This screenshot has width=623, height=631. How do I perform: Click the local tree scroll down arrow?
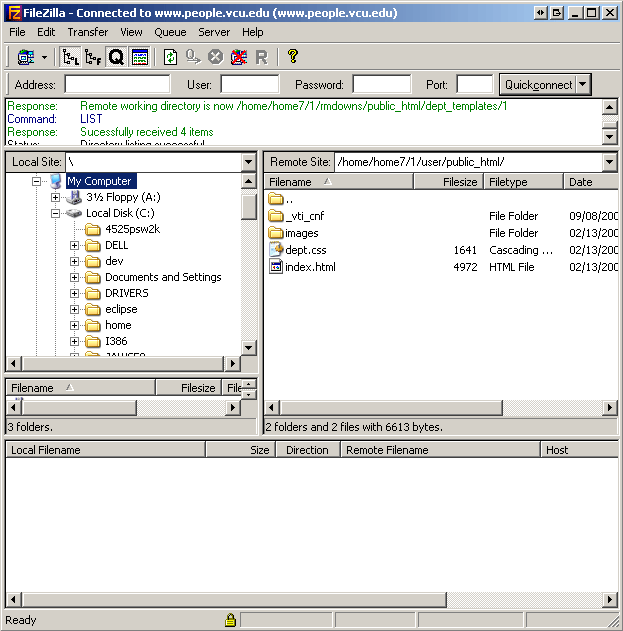coord(249,348)
